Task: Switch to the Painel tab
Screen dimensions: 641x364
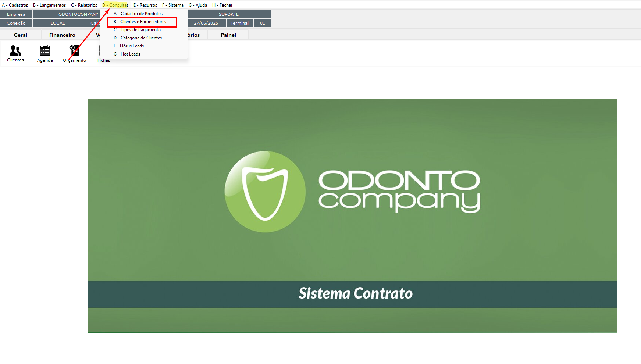Action: (x=228, y=35)
